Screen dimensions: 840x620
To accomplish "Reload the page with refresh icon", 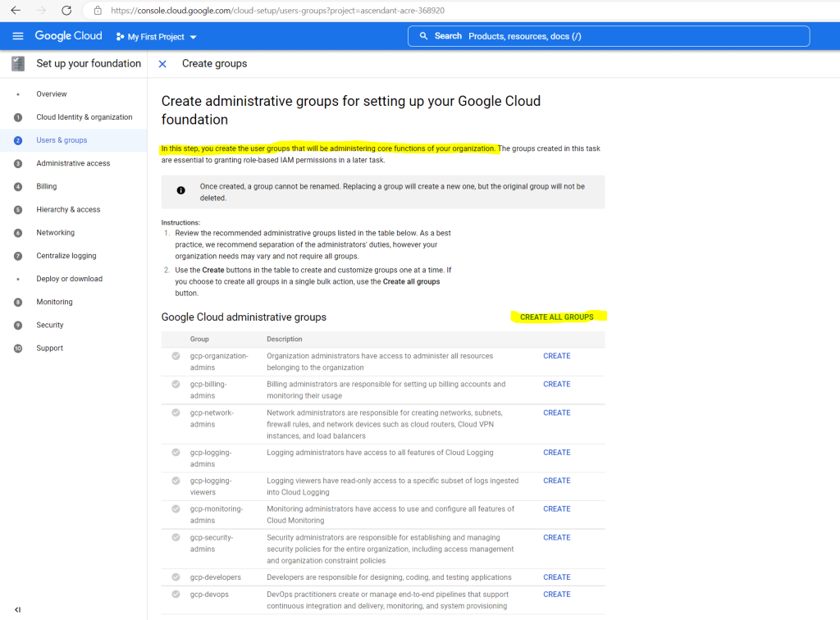I will click(x=66, y=10).
